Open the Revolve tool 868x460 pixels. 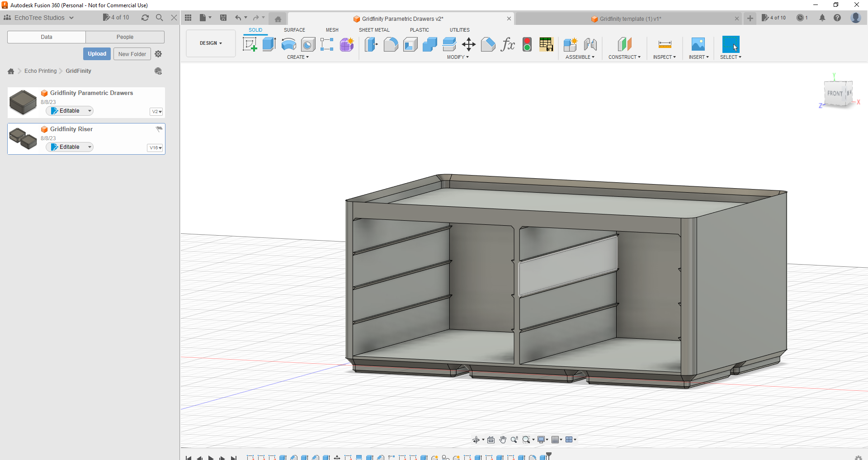click(x=288, y=44)
